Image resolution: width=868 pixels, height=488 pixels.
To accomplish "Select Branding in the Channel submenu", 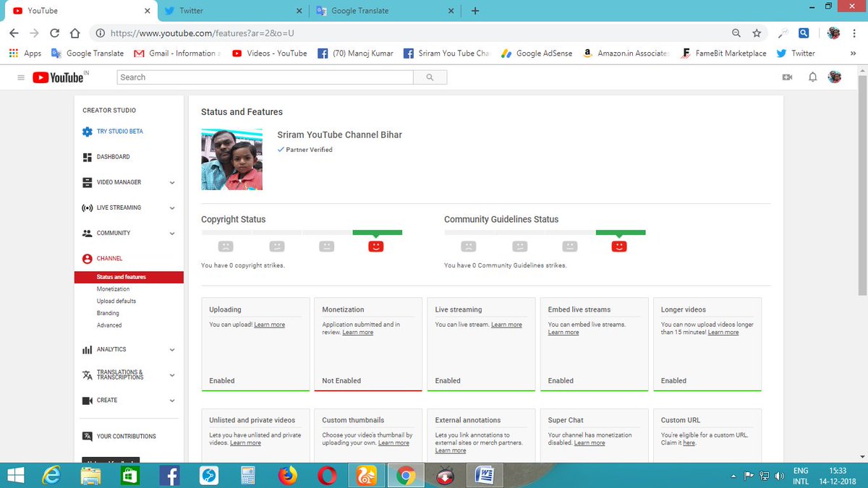I will pos(108,313).
